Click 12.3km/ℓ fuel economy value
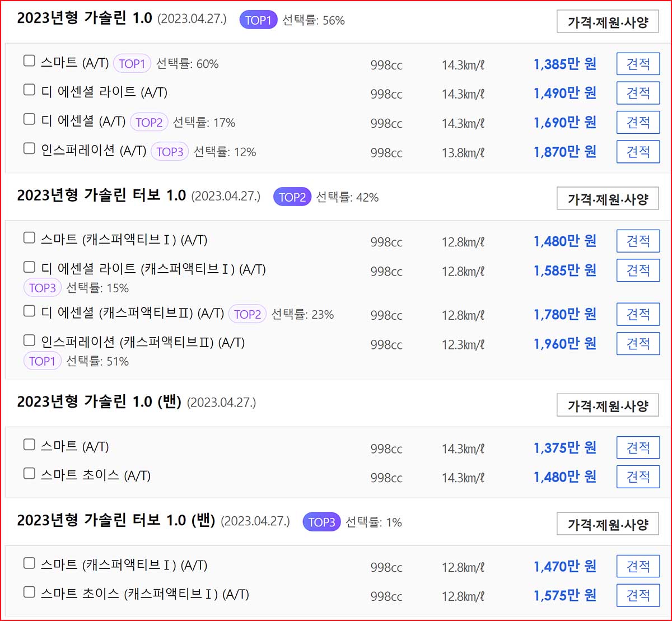This screenshot has height=621, width=672. point(463,344)
